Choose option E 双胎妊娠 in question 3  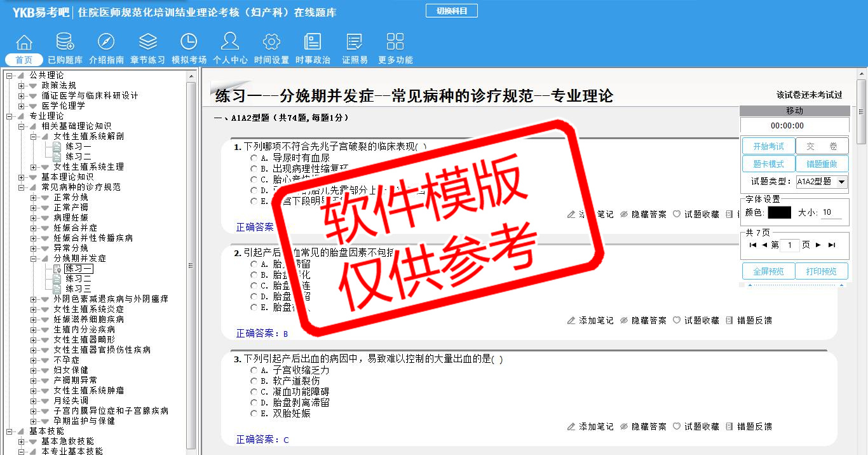[254, 414]
